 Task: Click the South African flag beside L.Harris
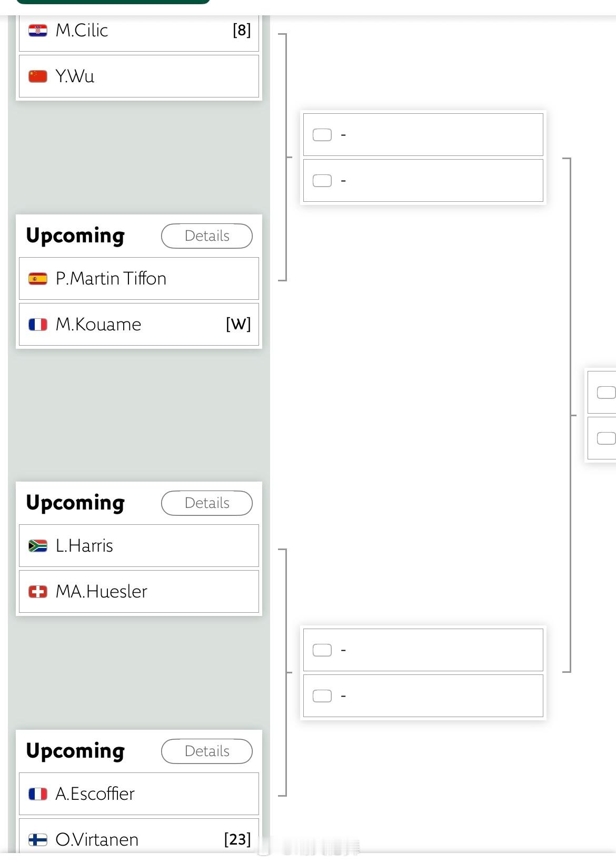[x=37, y=546]
